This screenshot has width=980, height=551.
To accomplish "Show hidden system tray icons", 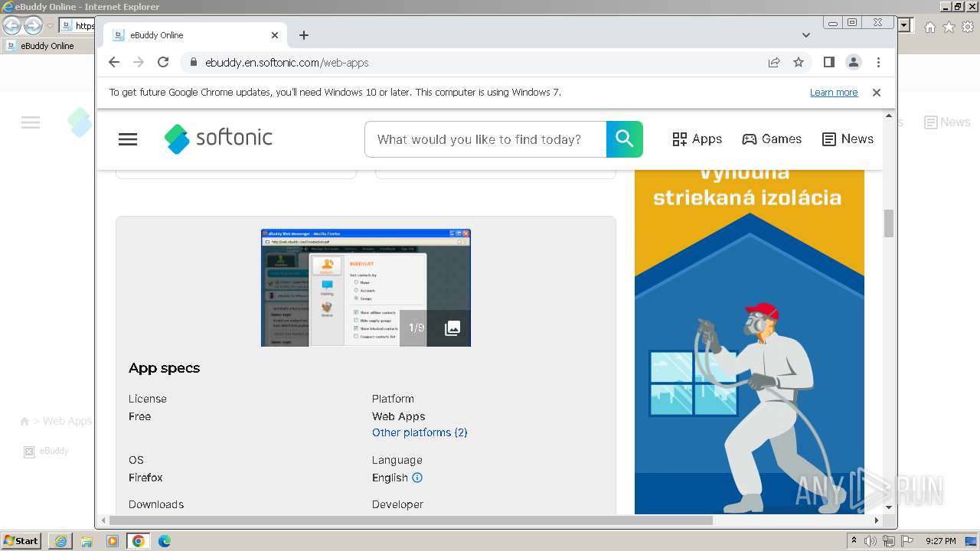I will click(x=854, y=541).
